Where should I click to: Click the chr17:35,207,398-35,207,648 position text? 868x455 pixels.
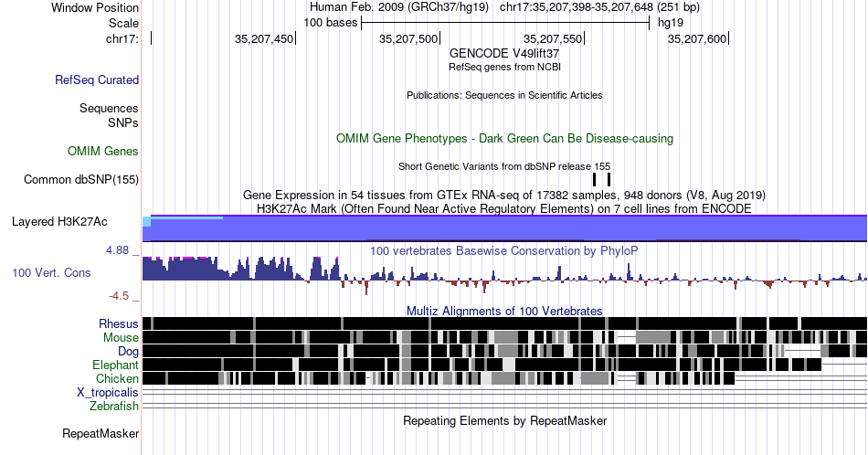click(x=599, y=7)
